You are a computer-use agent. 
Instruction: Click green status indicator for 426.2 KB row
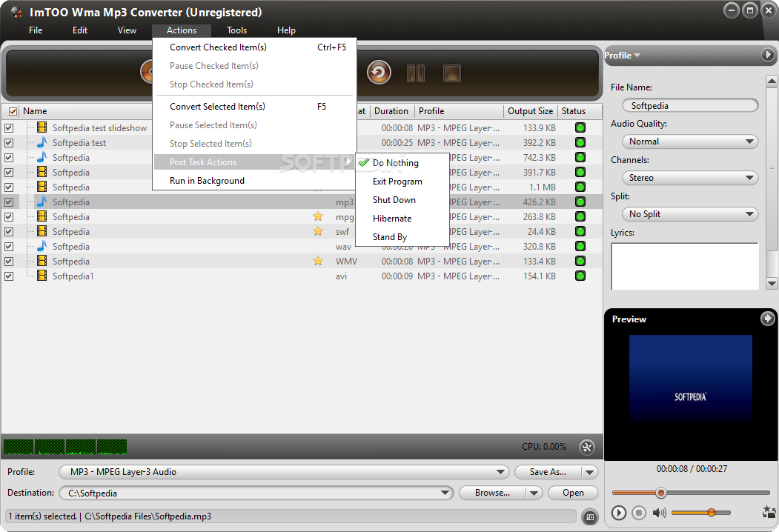(x=580, y=202)
